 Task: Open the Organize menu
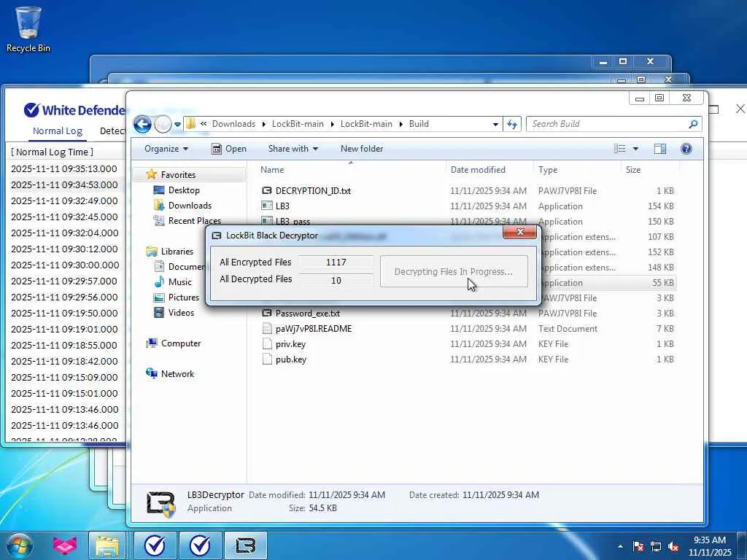point(166,149)
